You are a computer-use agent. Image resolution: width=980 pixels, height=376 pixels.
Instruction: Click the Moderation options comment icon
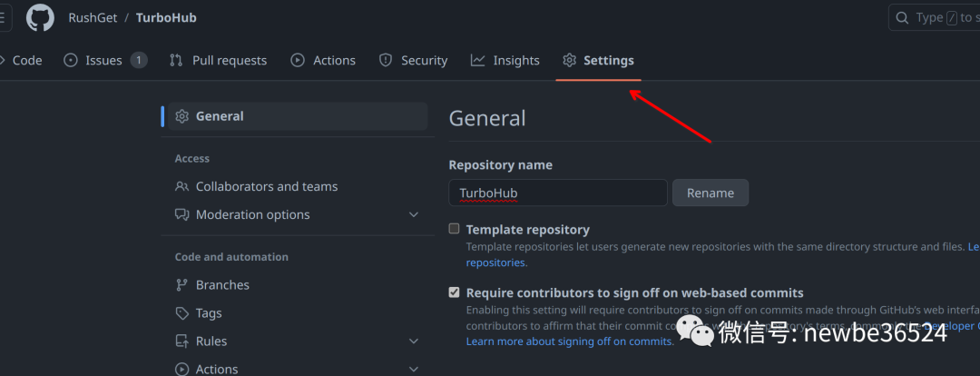pos(181,214)
